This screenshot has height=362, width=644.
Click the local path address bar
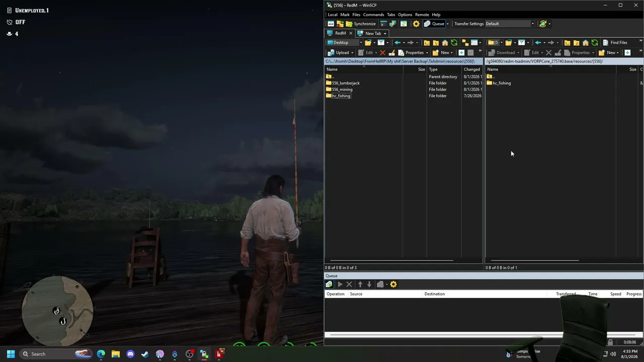coord(404,61)
